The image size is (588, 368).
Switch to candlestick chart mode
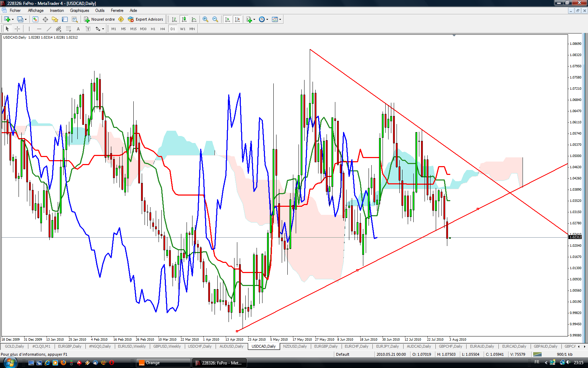(184, 19)
